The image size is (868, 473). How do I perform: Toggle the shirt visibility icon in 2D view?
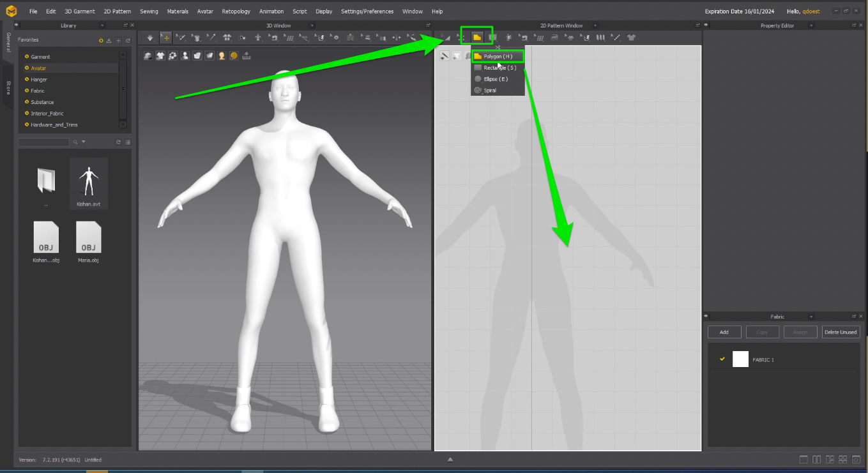pyautogui.click(x=456, y=56)
